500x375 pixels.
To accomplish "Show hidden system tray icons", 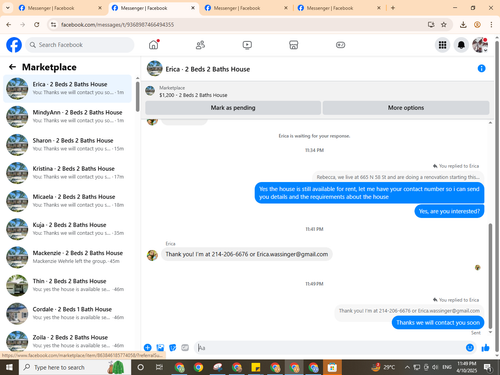I will point(407,367).
